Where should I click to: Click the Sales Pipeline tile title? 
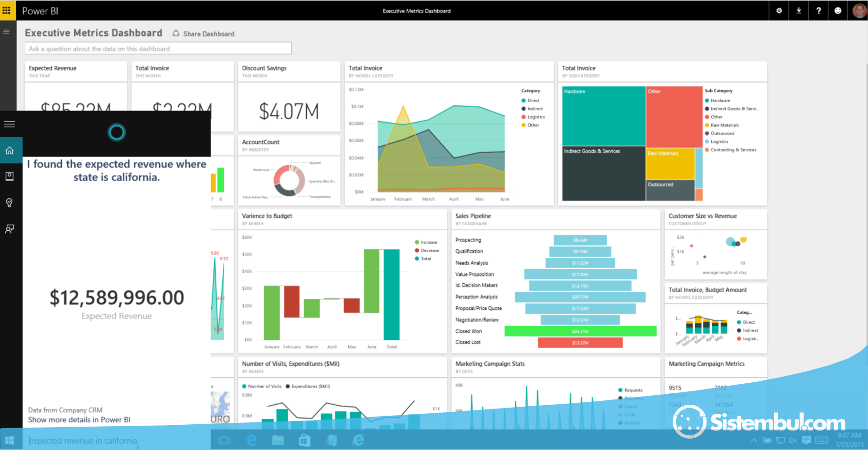473,216
